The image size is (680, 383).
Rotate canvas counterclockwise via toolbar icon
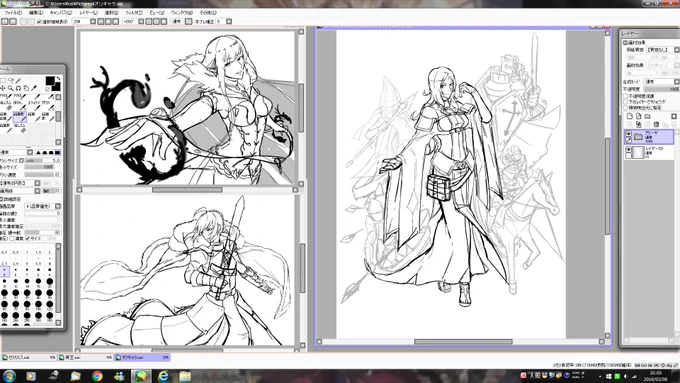(x=149, y=21)
